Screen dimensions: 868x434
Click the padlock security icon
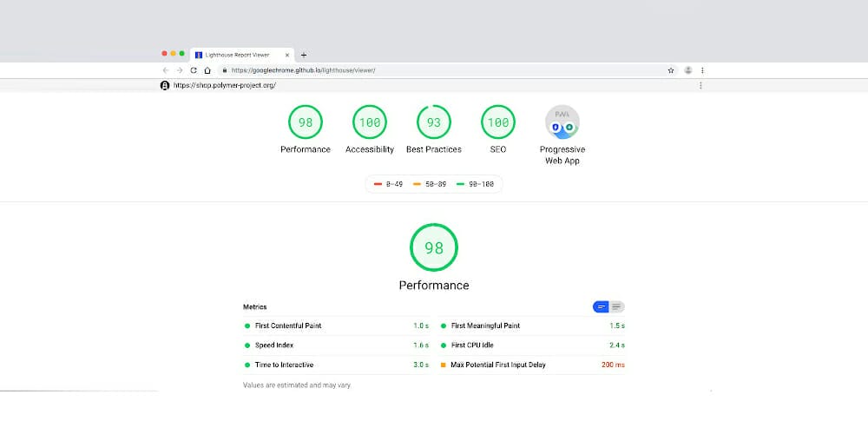click(224, 70)
